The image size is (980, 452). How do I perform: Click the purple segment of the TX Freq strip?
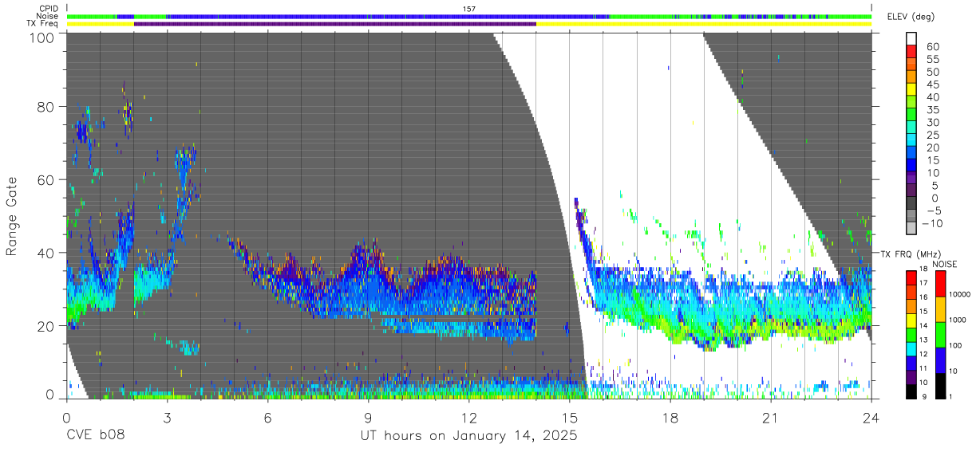[335, 24]
